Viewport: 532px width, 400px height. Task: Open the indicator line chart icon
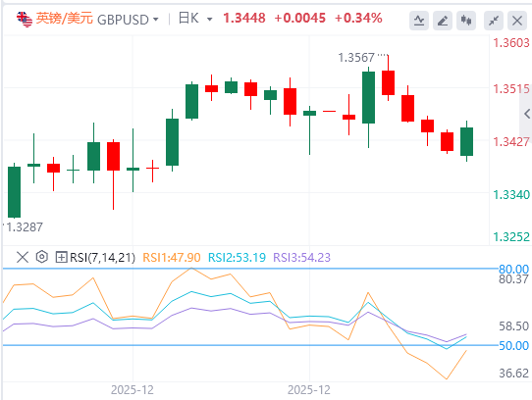[419, 21]
